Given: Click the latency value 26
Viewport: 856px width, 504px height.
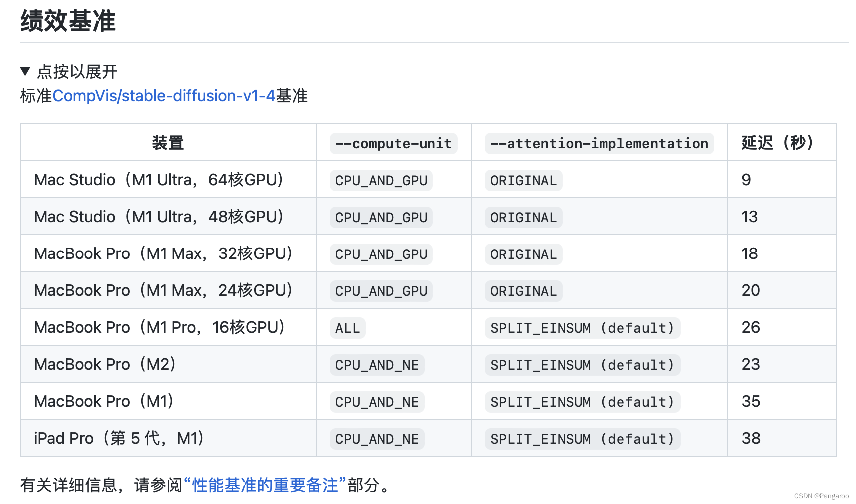Looking at the screenshot, I should 751,327.
